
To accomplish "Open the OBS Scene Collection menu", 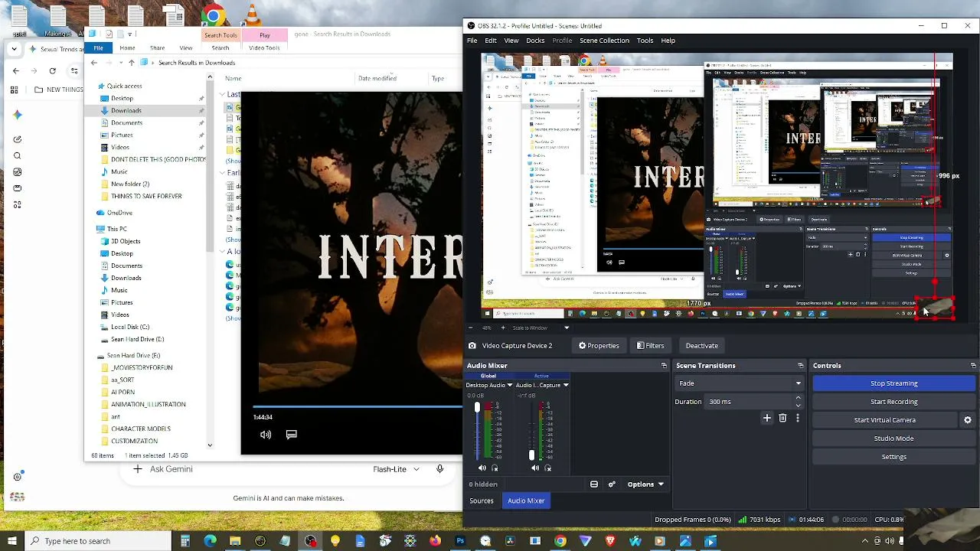I will click(604, 41).
